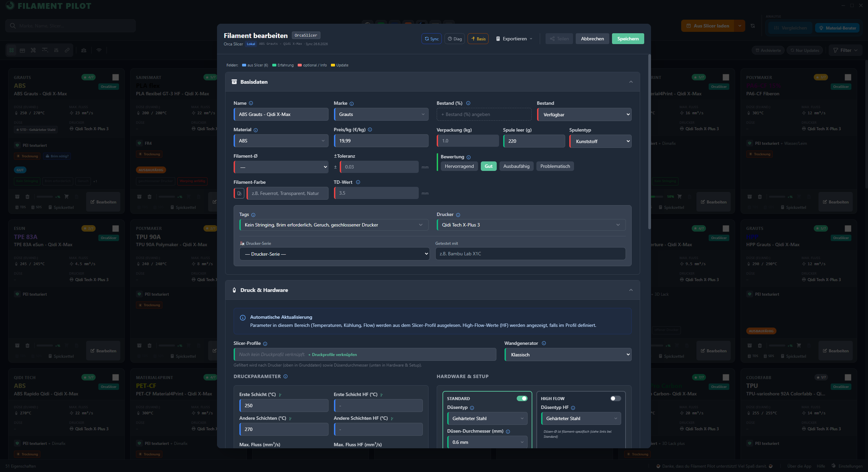Click info icon beside Drucker label

pyautogui.click(x=458, y=215)
